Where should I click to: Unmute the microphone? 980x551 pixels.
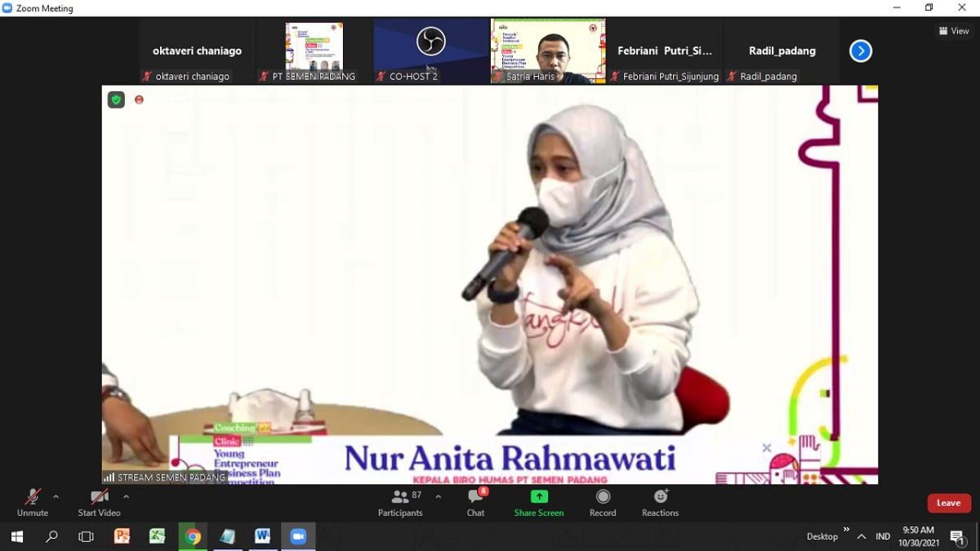pos(33,496)
